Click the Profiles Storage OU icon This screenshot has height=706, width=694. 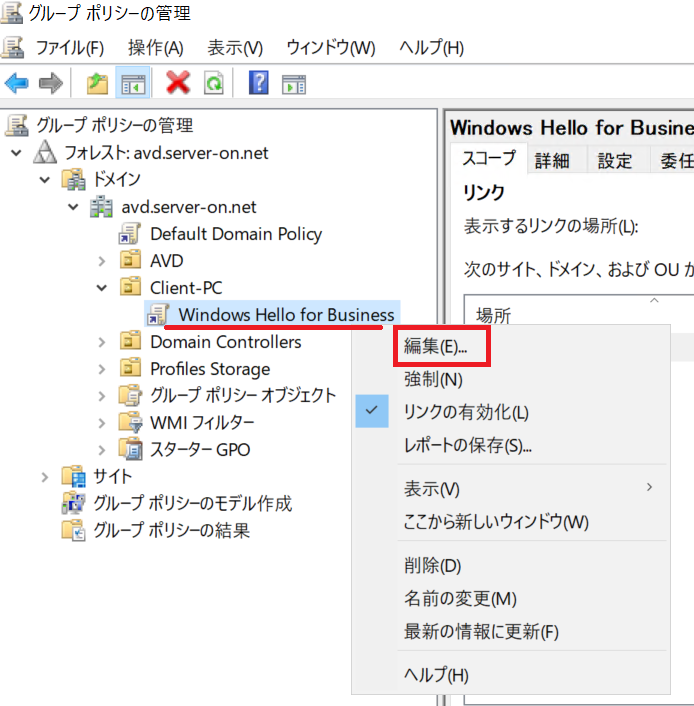pos(131,368)
